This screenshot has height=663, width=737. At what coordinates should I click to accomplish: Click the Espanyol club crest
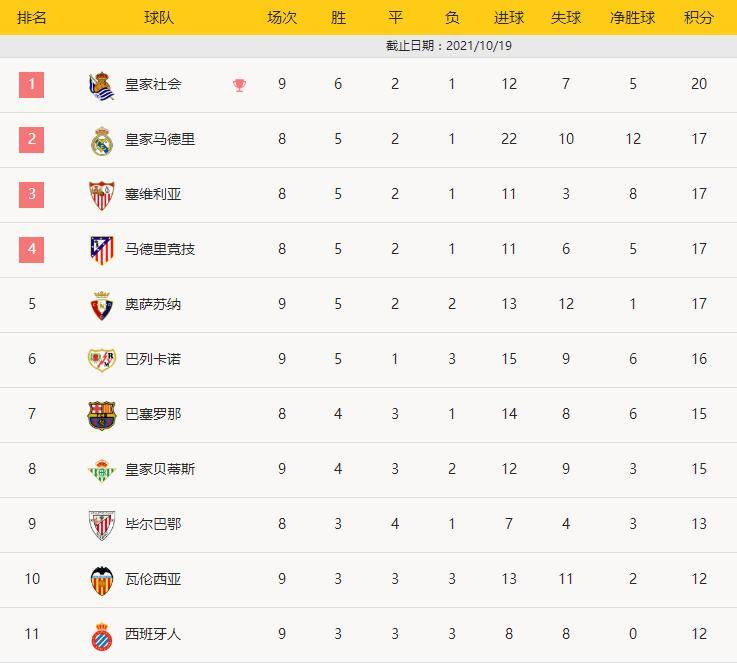click(102, 636)
